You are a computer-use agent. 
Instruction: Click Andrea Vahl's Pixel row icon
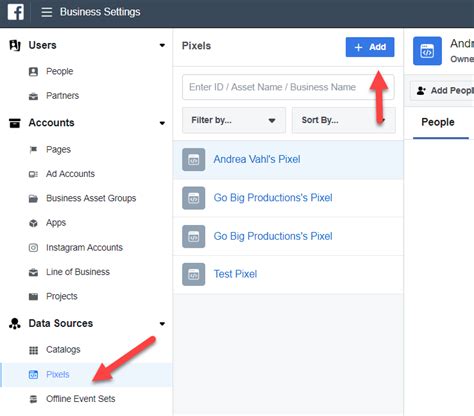tap(194, 159)
